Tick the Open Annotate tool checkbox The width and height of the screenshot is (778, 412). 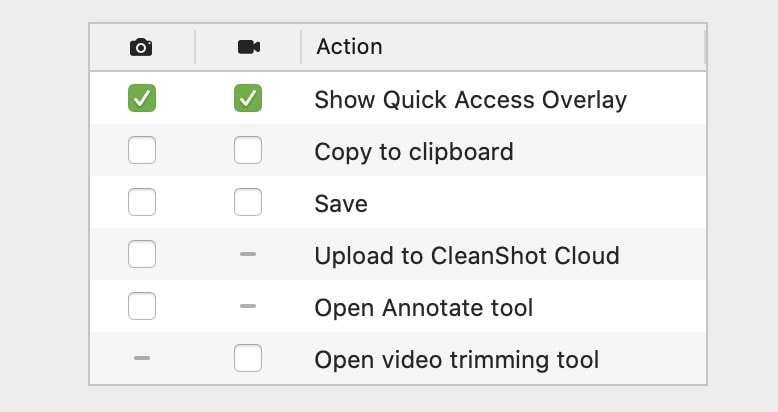pos(142,306)
